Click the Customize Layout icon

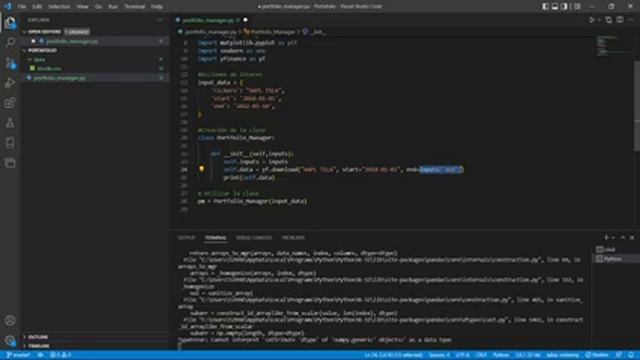point(577,7)
